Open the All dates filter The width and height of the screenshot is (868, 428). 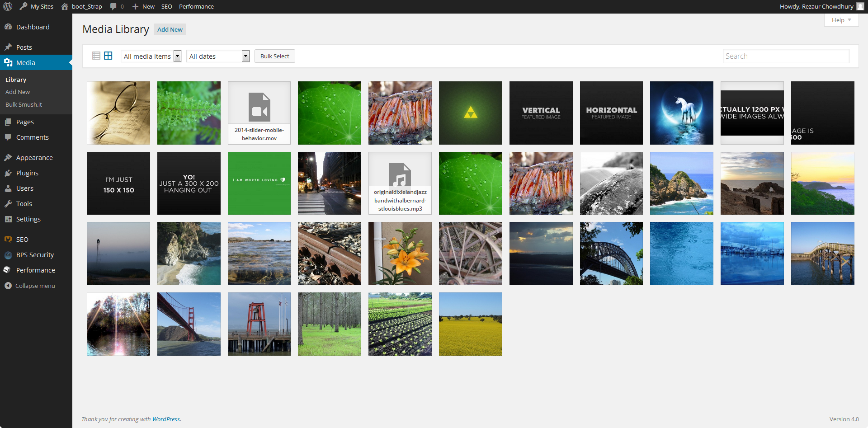217,56
